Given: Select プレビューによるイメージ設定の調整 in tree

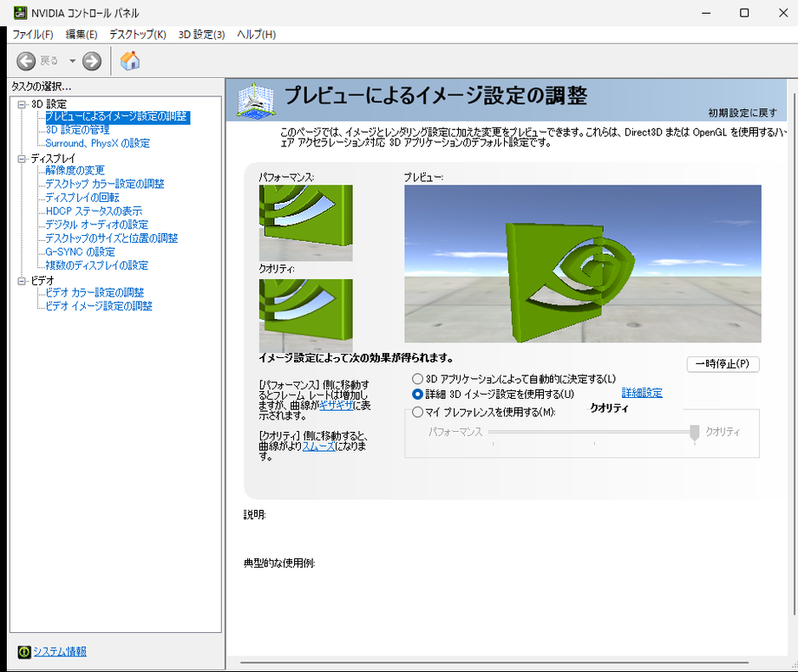Looking at the screenshot, I should 117,116.
